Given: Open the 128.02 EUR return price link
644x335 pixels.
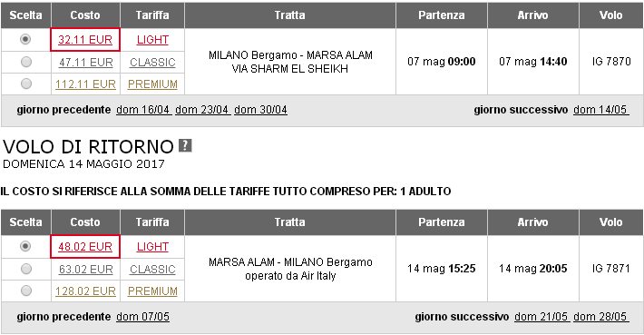Looking at the screenshot, I should pos(85,291).
